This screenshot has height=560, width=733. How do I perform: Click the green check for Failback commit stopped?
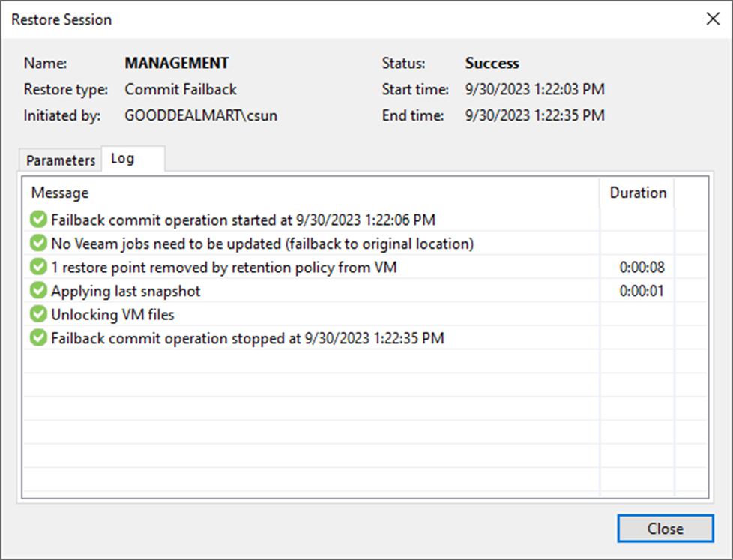pos(38,338)
